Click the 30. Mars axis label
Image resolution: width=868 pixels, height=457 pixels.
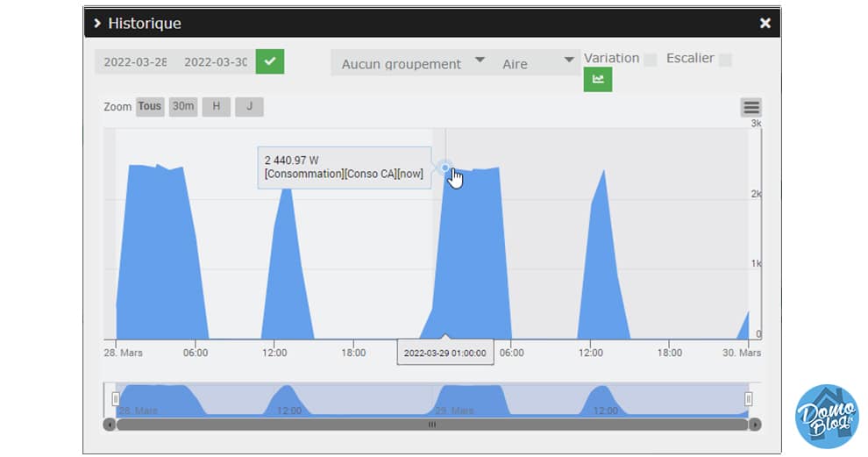[741, 353]
